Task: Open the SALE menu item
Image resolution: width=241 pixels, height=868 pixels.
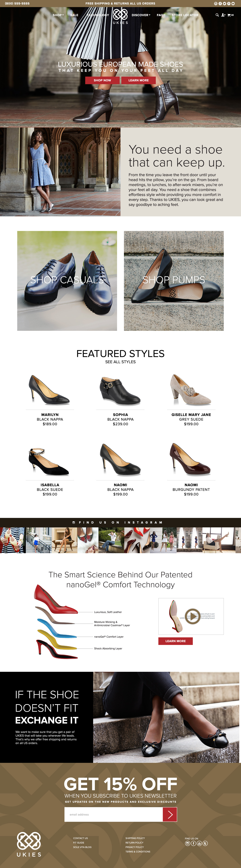Action: [74, 15]
